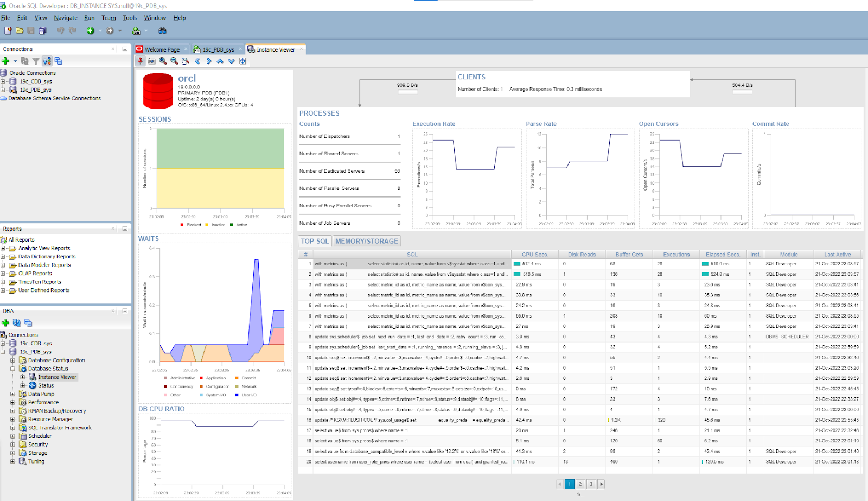Zoom out on Instance Viewer

coord(174,61)
